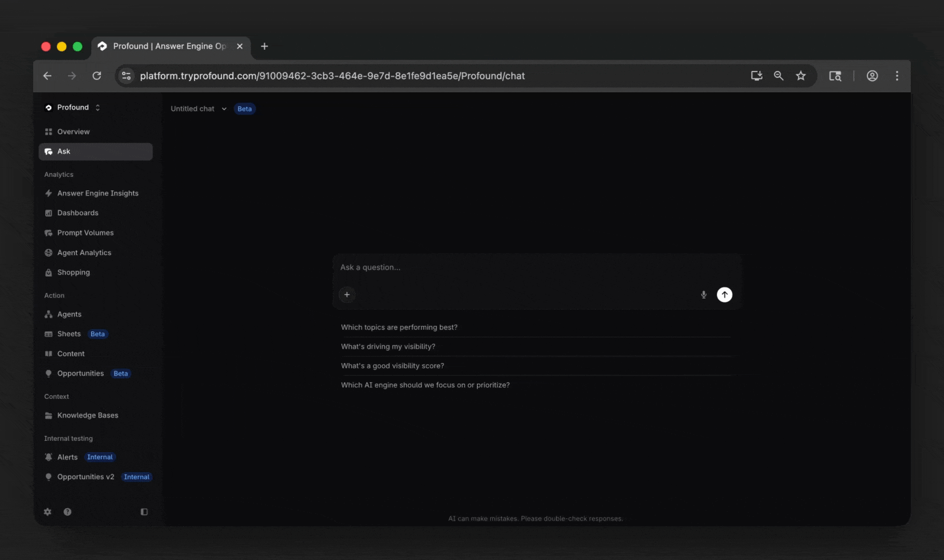944x560 pixels.
Task: Collapse the sidebar with panel icon
Action: (x=144, y=512)
